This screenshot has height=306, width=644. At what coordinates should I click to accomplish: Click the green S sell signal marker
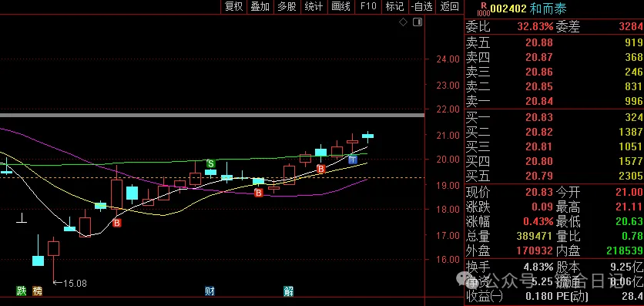click(211, 163)
